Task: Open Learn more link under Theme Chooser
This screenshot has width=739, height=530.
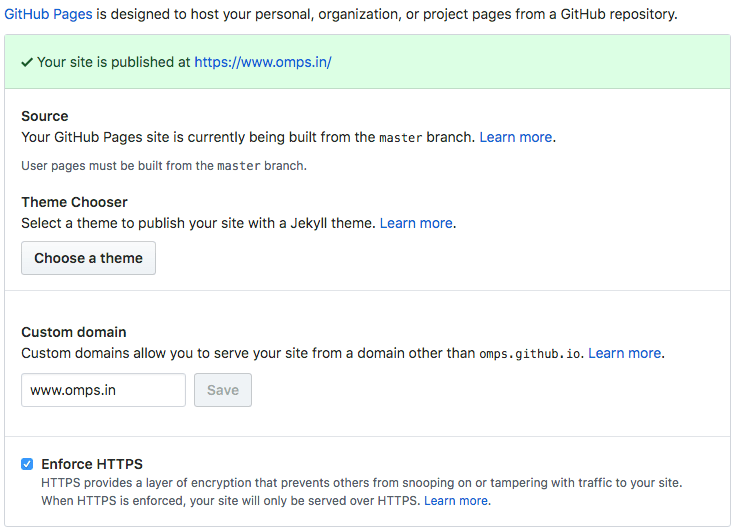Action: (416, 223)
